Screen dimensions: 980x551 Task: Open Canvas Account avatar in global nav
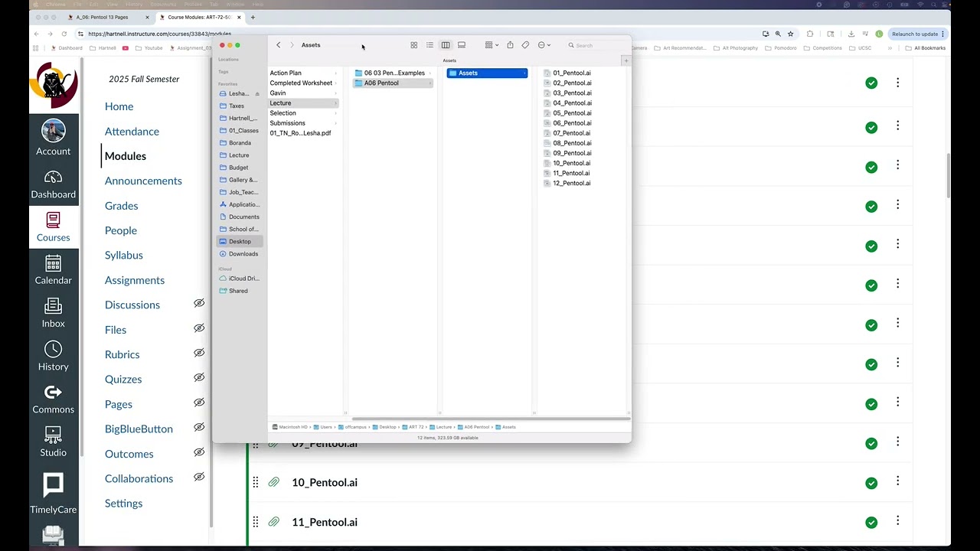tap(53, 131)
